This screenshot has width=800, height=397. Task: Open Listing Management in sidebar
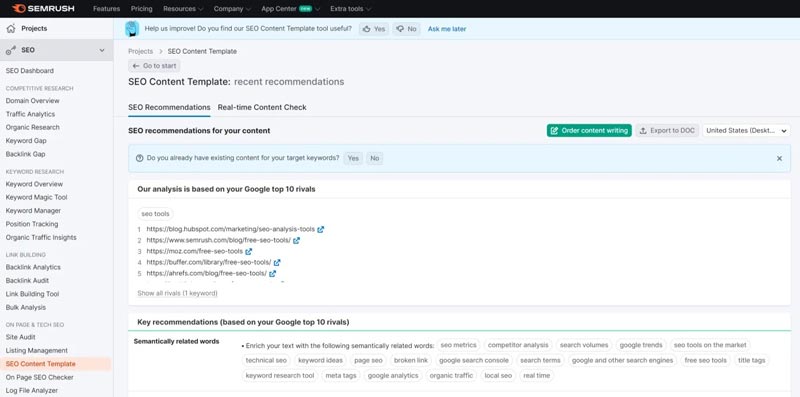click(x=37, y=351)
